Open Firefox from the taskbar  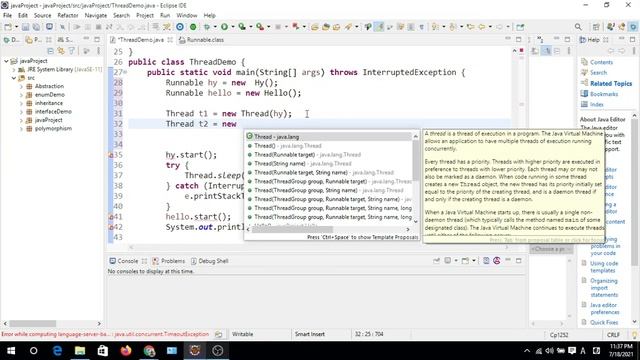pyautogui.click(x=126, y=351)
